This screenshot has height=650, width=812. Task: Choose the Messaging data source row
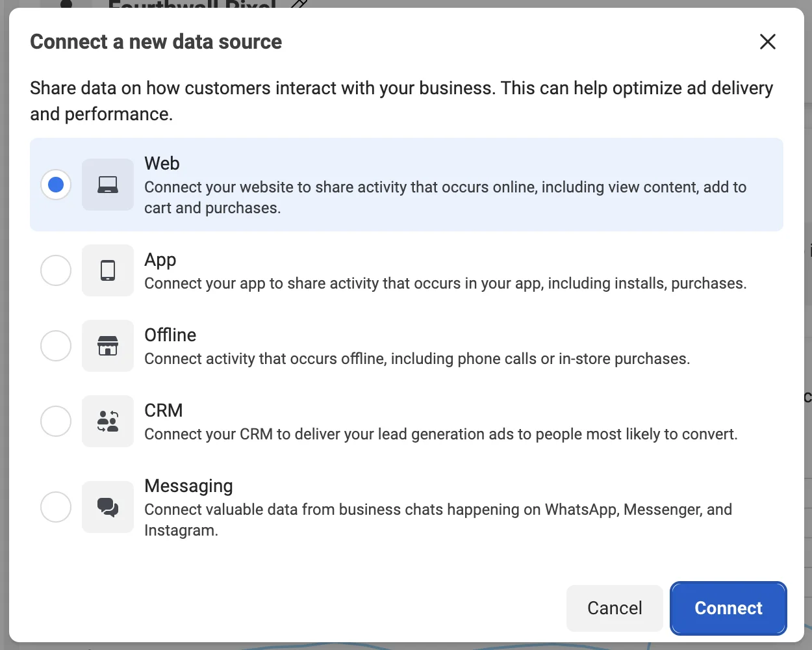[407, 507]
